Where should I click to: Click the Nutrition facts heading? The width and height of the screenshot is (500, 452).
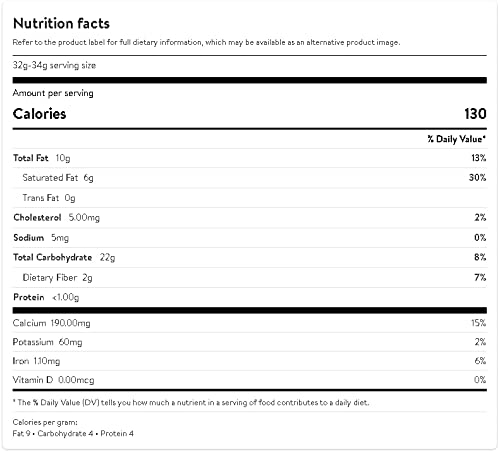(x=61, y=24)
